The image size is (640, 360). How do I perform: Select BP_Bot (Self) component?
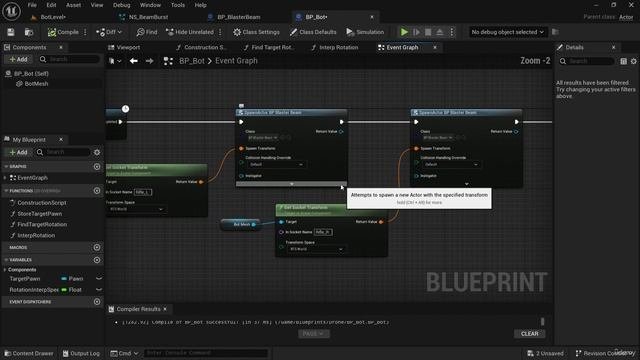(x=31, y=73)
